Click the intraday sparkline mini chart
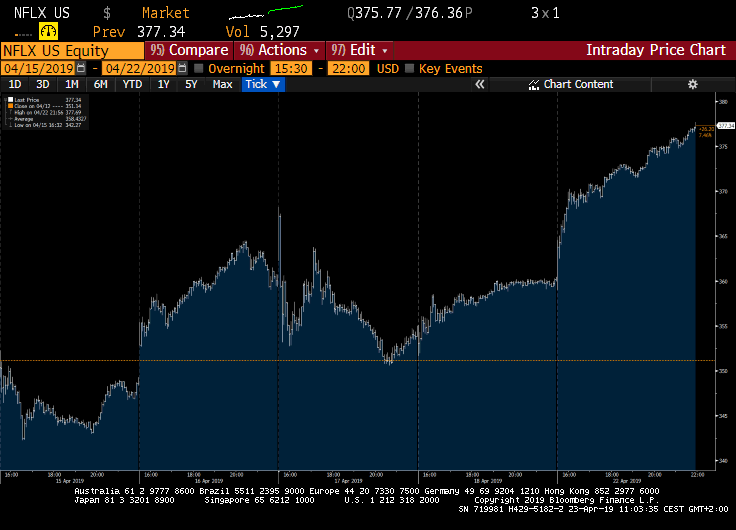The image size is (736, 530). click(x=266, y=12)
